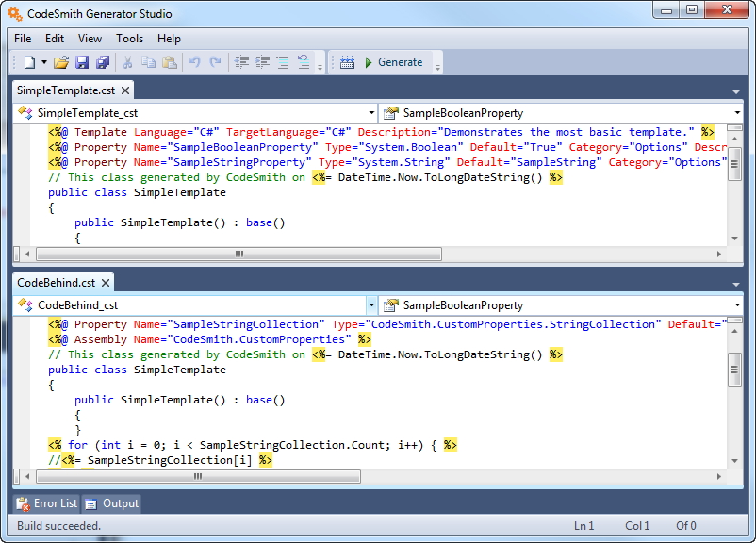The height and width of the screenshot is (543, 756).
Task: Expand the SimpleTemplate_cst class dropdown
Action: [x=371, y=113]
